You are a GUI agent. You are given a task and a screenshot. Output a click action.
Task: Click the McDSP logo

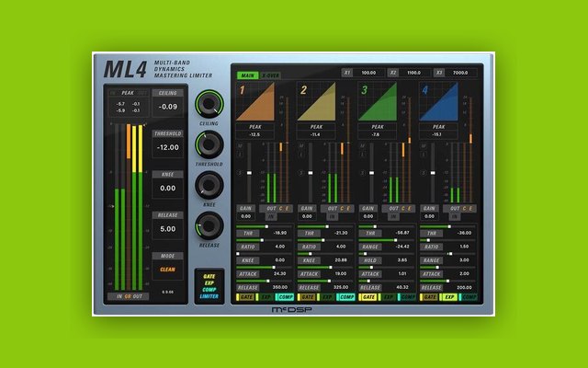pos(292,310)
